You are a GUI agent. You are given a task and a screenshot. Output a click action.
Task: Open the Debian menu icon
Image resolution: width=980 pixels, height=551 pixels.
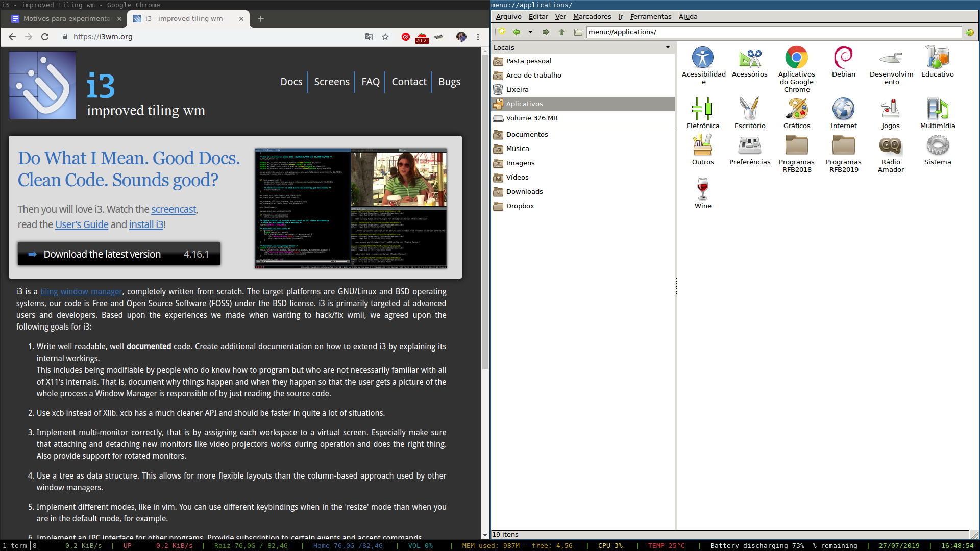[x=844, y=58]
